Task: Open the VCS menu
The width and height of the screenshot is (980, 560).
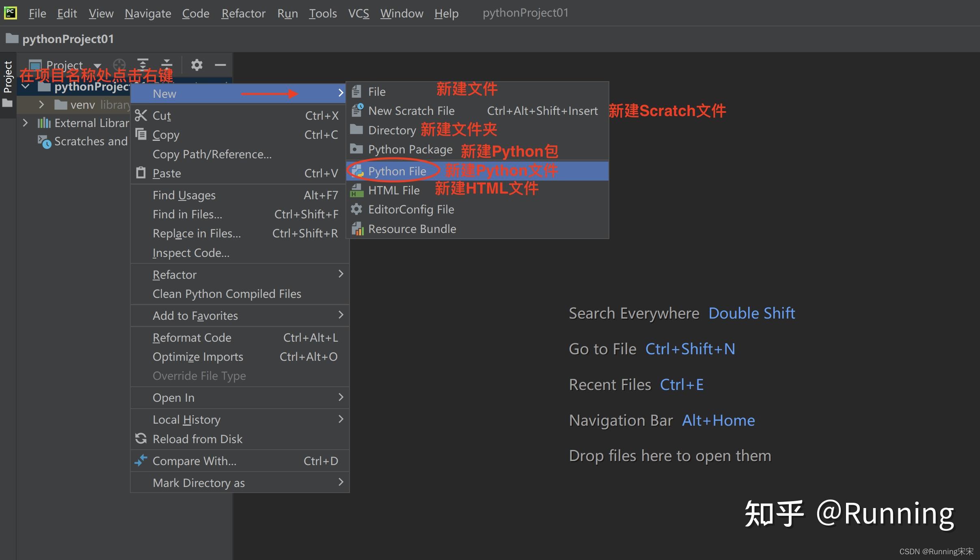Action: pyautogui.click(x=358, y=13)
